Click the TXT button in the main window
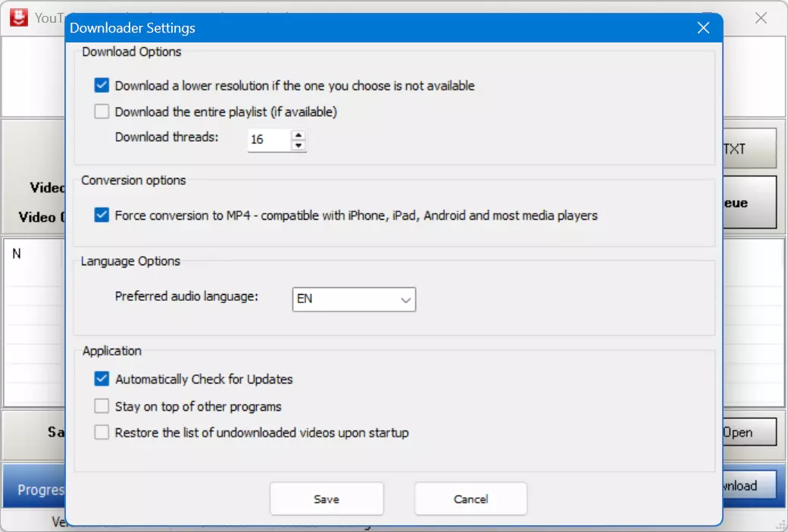Viewport: 788px width, 532px height. (x=750, y=149)
